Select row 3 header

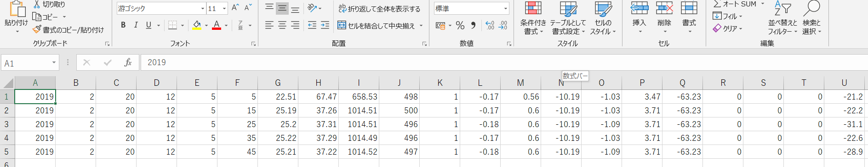pyautogui.click(x=7, y=124)
